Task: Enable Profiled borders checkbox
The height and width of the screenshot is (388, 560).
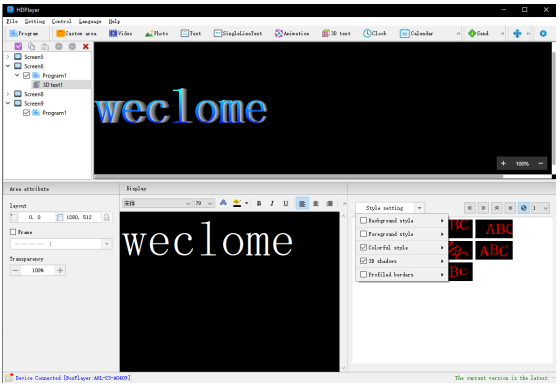Action: [364, 274]
